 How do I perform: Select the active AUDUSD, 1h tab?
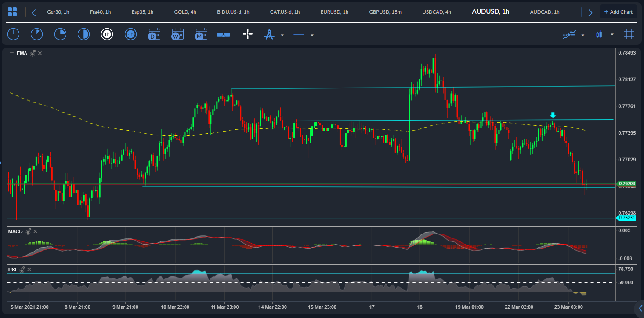tap(490, 11)
